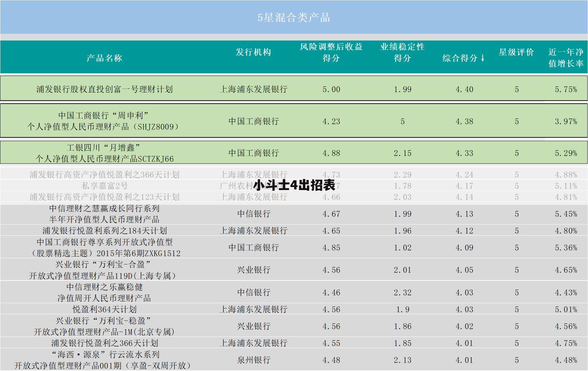Click 兴业银行 issuer in 万利宝-合盈 row
588x371 pixels.
[x=254, y=270]
